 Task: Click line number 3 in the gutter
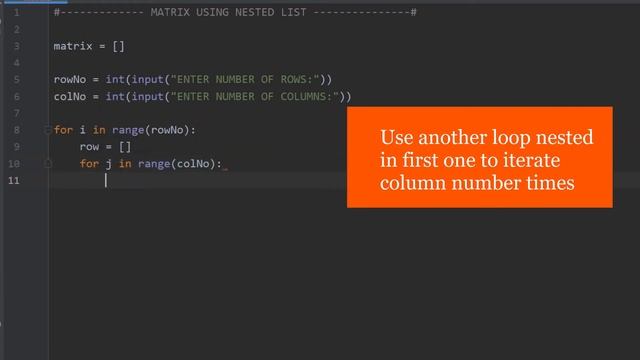tap(16, 46)
